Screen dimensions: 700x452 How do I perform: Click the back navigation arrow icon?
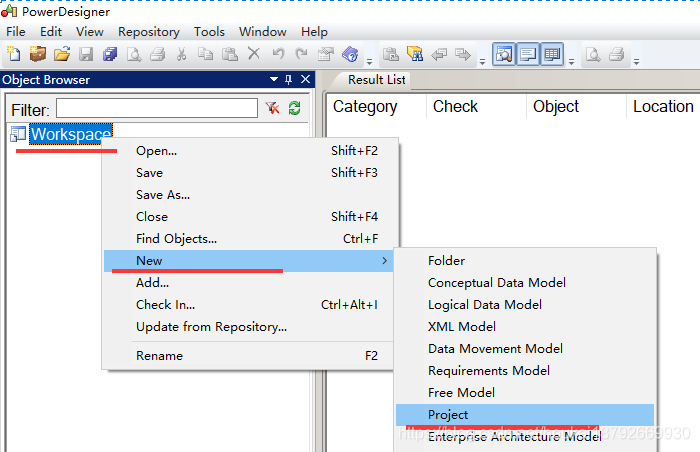tap(439, 54)
